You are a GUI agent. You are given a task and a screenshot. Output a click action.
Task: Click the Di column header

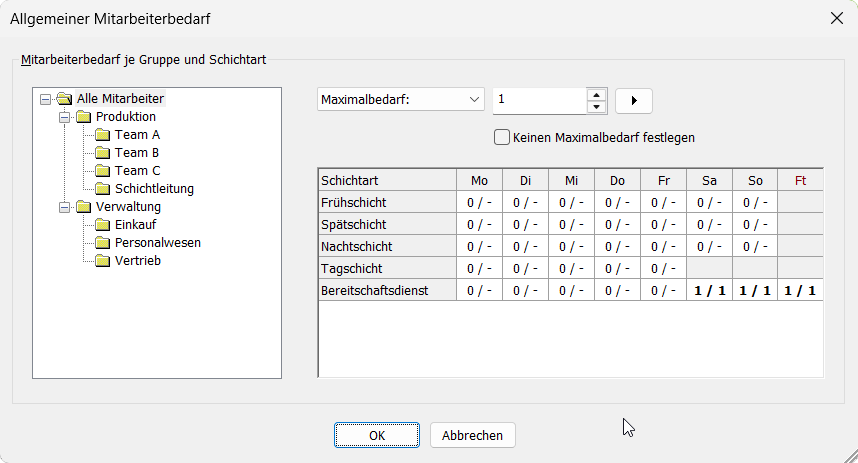click(525, 180)
